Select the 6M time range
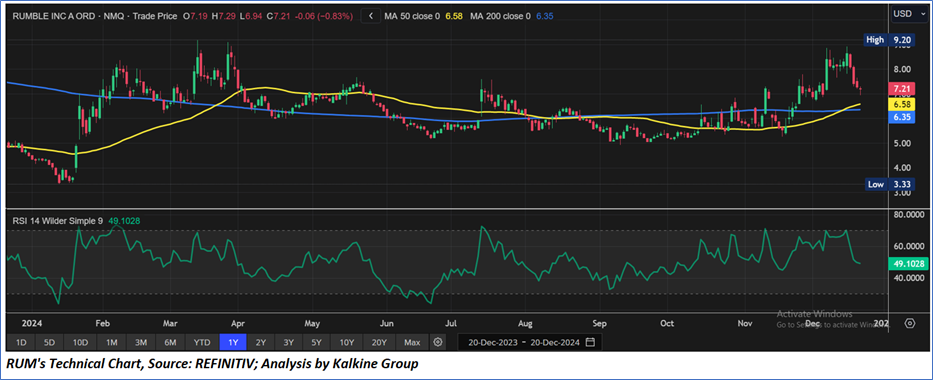Viewport: 933px width, 380px height. tap(171, 343)
